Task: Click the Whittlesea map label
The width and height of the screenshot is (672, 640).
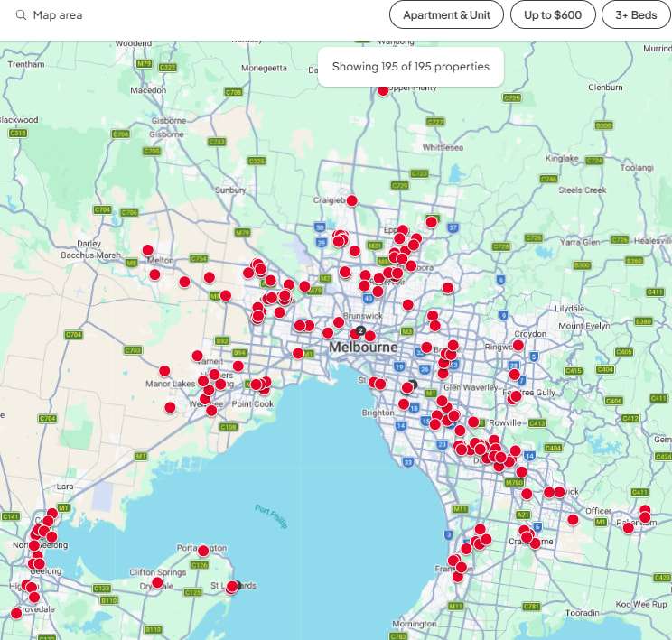Action: point(443,147)
